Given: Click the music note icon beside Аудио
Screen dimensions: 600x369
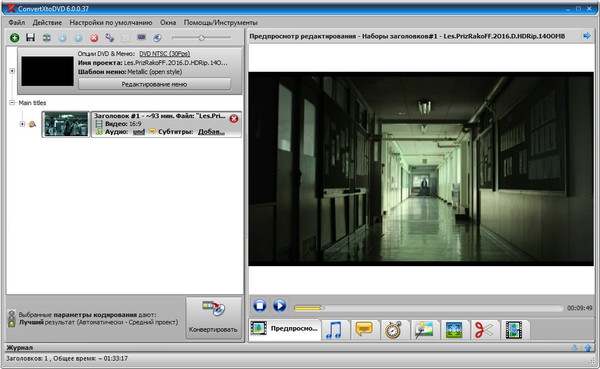Looking at the screenshot, I should coord(99,132).
